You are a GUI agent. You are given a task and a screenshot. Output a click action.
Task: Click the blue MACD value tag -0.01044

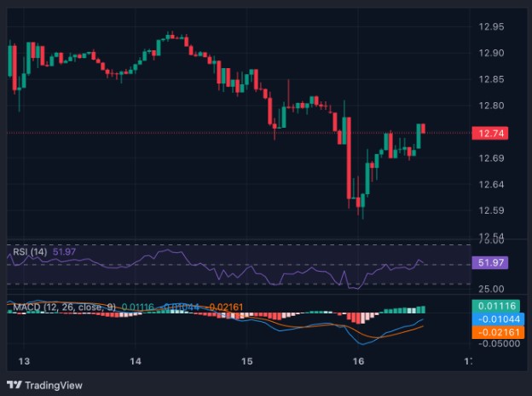pyautogui.click(x=498, y=319)
